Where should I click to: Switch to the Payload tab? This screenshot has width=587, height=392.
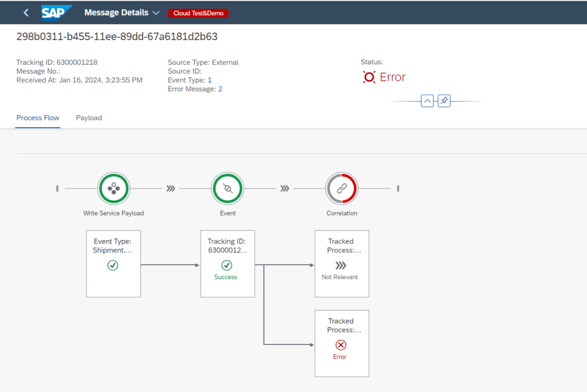point(89,118)
